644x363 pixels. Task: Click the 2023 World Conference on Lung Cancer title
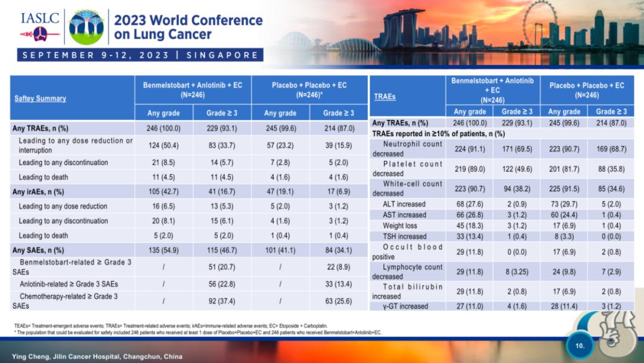[x=188, y=27]
